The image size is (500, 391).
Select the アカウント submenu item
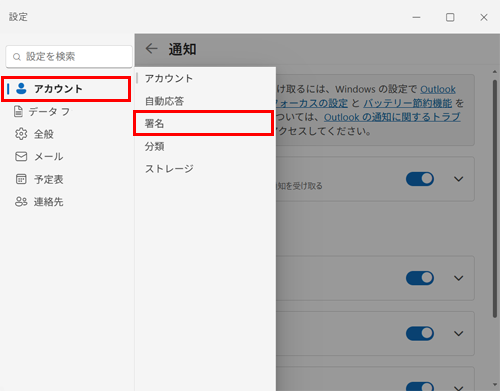coord(205,78)
